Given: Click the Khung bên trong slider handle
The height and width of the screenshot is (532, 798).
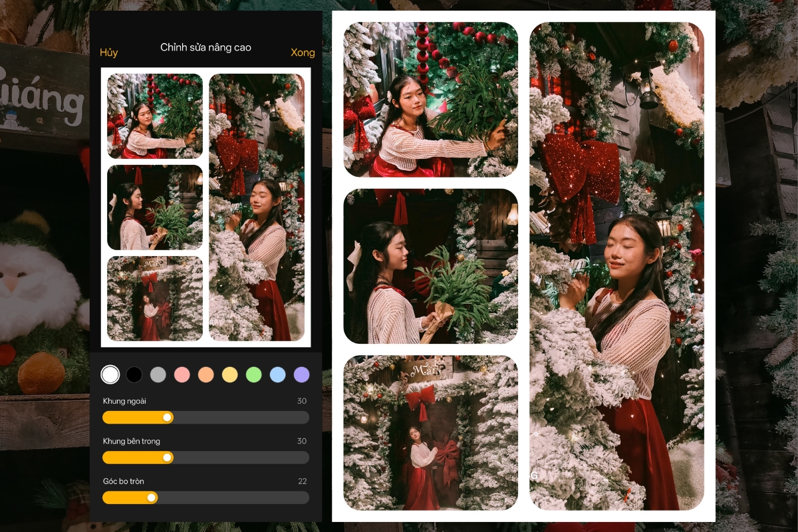Looking at the screenshot, I should 168,458.
